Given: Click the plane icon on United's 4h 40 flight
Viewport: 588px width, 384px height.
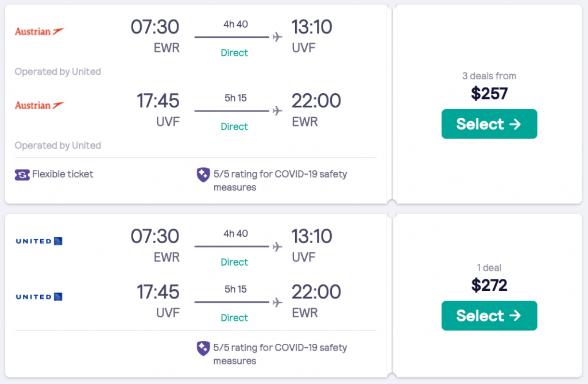Looking at the screenshot, I should [278, 247].
